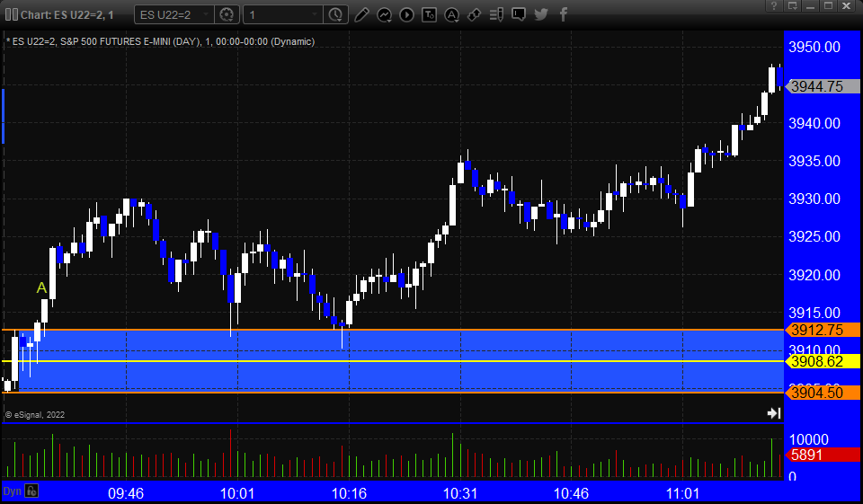Toggle the time scale lock icon

click(31, 491)
